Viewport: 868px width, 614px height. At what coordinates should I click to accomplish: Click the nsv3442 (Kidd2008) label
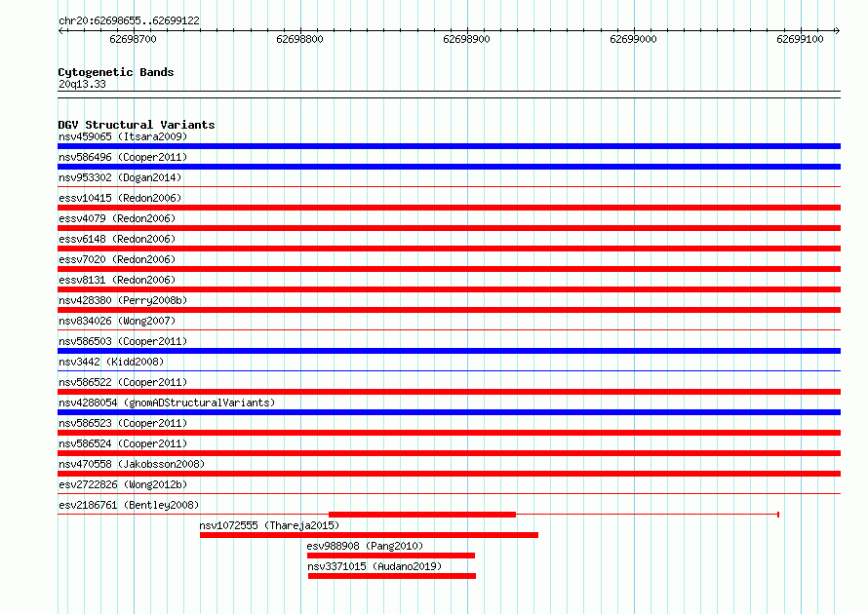pyautogui.click(x=111, y=362)
